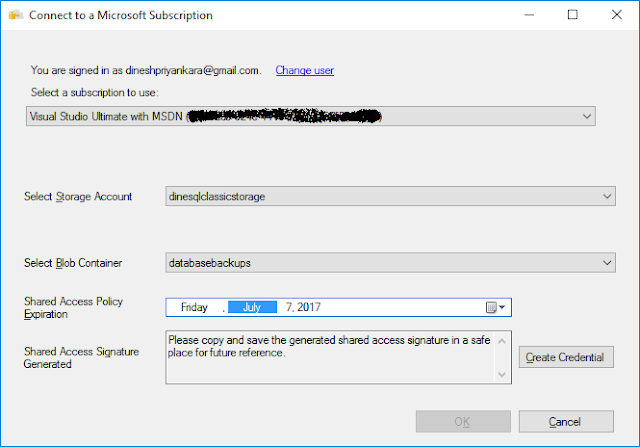
Task: Cancel the Connect to Microsoft Subscription dialog
Action: click(566, 421)
